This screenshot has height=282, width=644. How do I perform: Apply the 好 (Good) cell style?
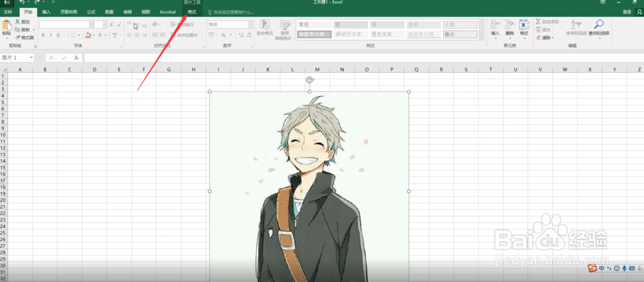click(x=386, y=24)
